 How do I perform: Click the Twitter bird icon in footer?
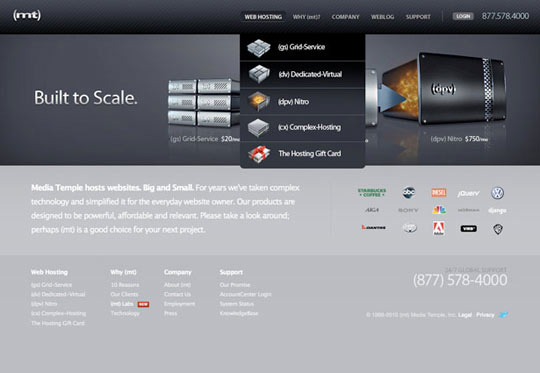503,315
